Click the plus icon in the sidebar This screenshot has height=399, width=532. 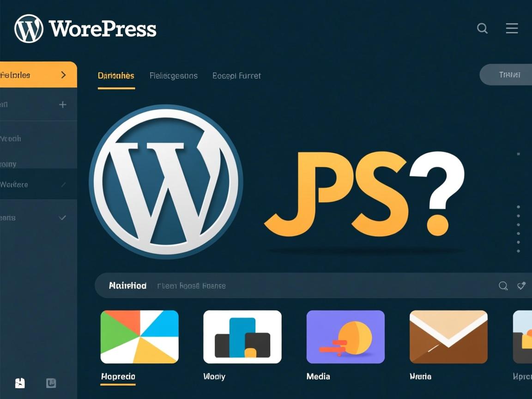click(62, 104)
